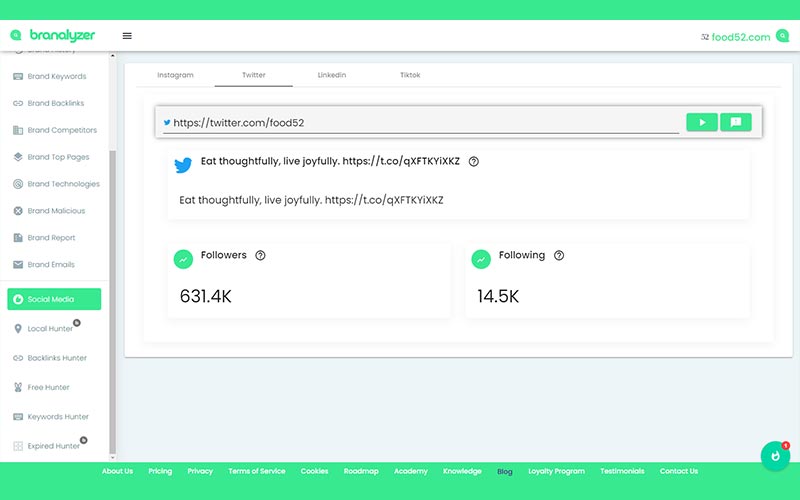Click the Brand Emails envelope icon
Image resolution: width=800 pixels, height=500 pixels.
(18, 264)
